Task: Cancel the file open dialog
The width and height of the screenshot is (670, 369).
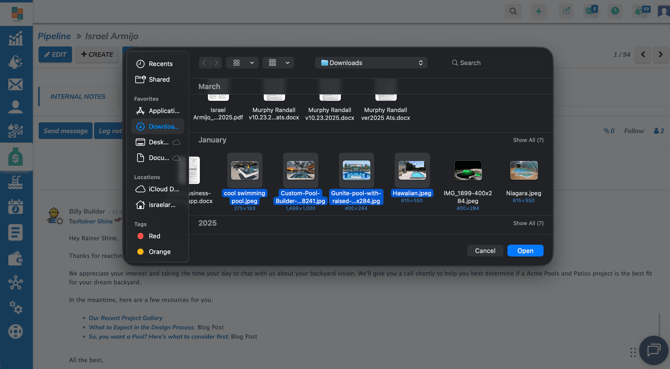Action: pyautogui.click(x=485, y=251)
